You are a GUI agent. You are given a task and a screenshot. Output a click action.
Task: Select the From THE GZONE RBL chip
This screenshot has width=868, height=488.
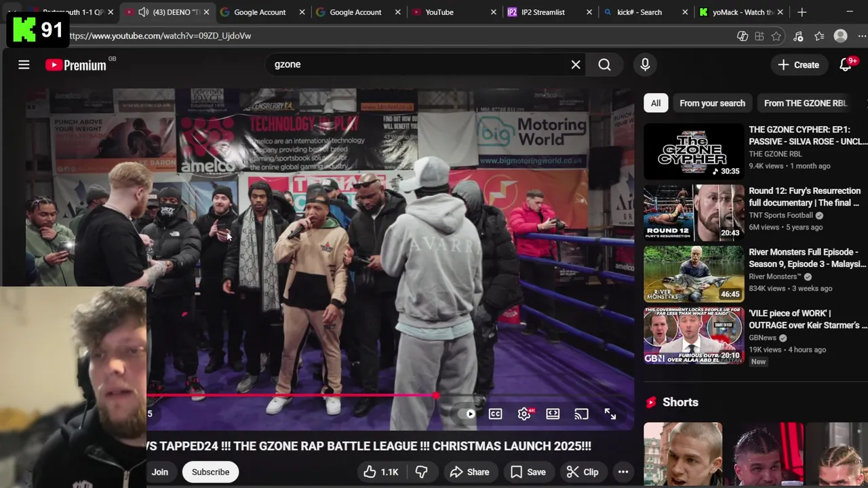click(805, 103)
